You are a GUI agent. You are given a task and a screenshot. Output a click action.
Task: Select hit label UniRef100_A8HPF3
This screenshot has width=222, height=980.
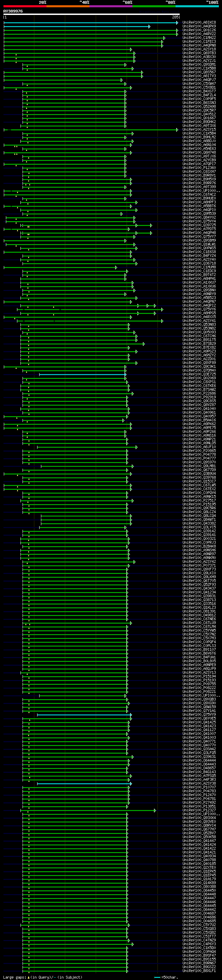click(199, 202)
